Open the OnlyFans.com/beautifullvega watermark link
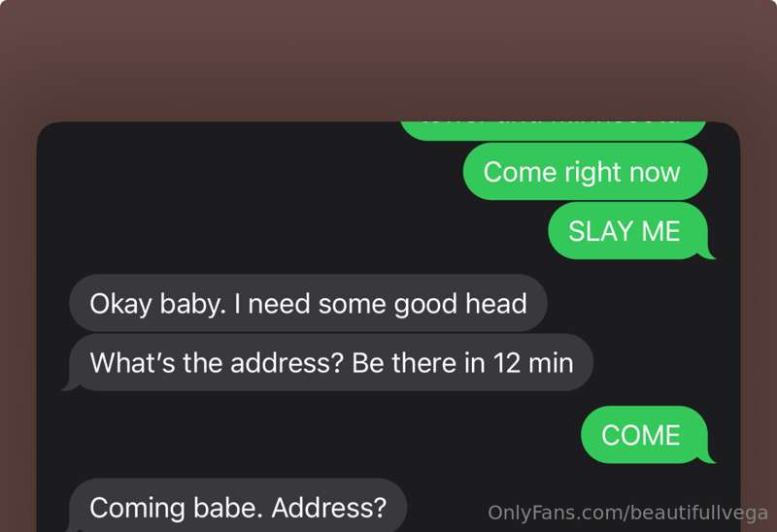The width and height of the screenshot is (777, 532). pyautogui.click(x=627, y=513)
